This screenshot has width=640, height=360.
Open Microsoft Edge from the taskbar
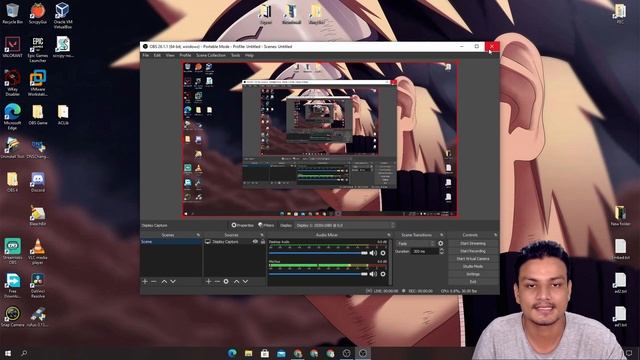click(x=232, y=353)
